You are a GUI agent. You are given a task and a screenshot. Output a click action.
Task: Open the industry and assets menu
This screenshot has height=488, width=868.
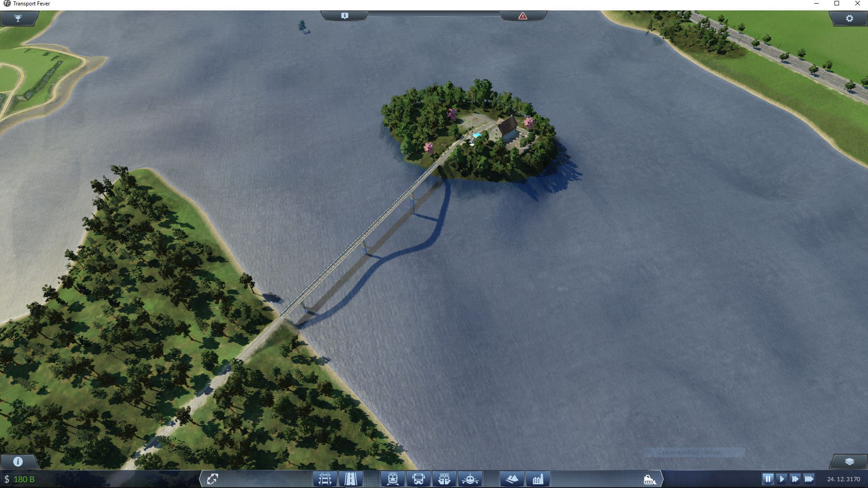pyautogui.click(x=538, y=479)
